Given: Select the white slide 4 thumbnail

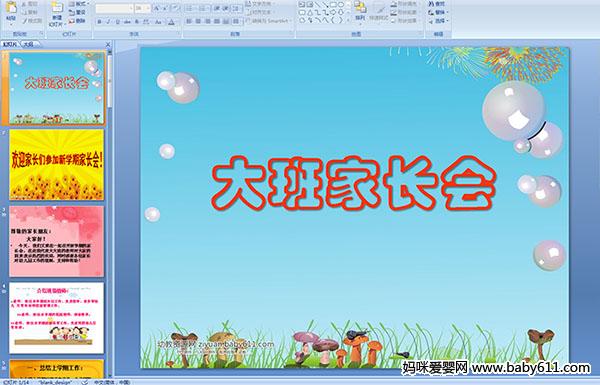Looking at the screenshot, I should (x=57, y=318).
